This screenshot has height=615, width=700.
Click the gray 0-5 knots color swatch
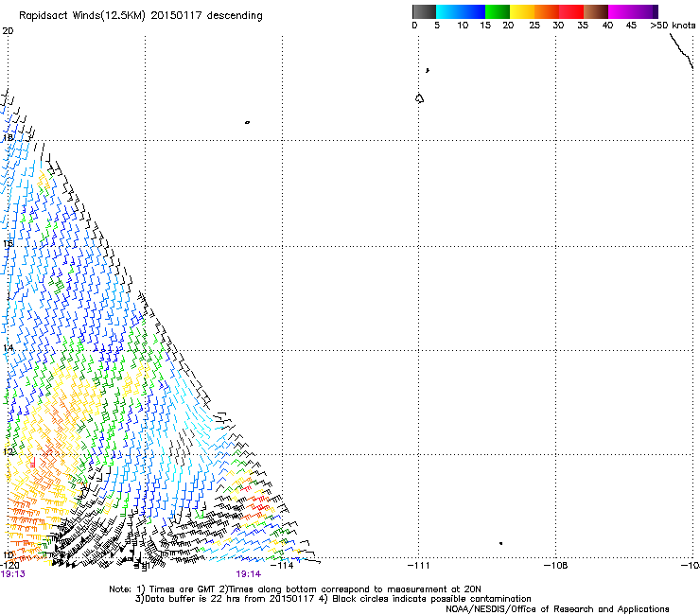(x=424, y=11)
